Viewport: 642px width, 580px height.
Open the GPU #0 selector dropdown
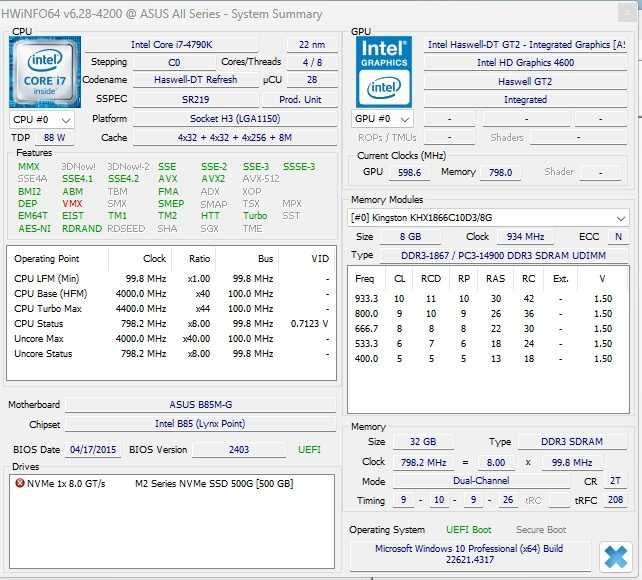pos(382,119)
